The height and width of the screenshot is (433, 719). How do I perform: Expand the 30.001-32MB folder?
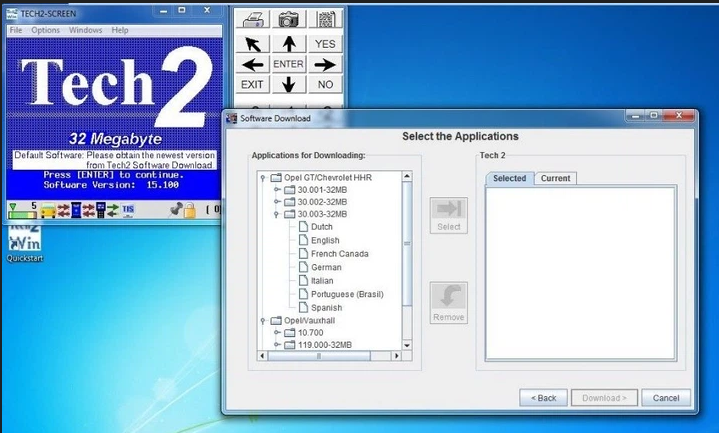tap(277, 189)
